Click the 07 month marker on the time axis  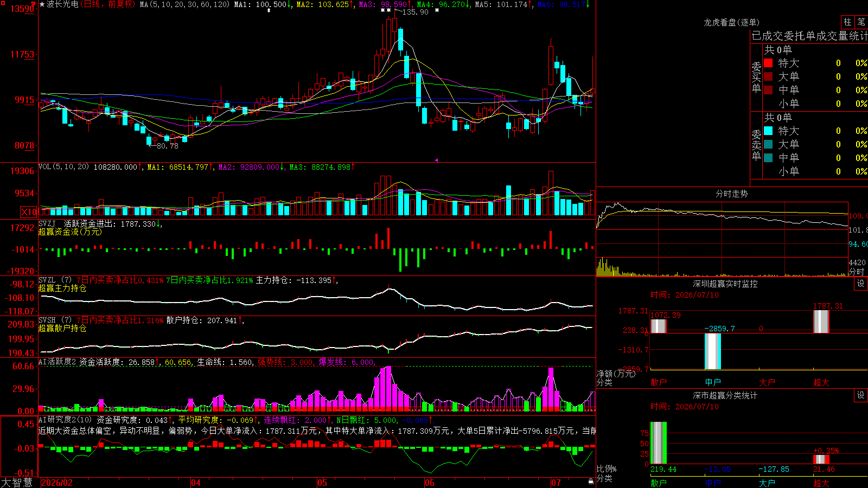coord(556,483)
